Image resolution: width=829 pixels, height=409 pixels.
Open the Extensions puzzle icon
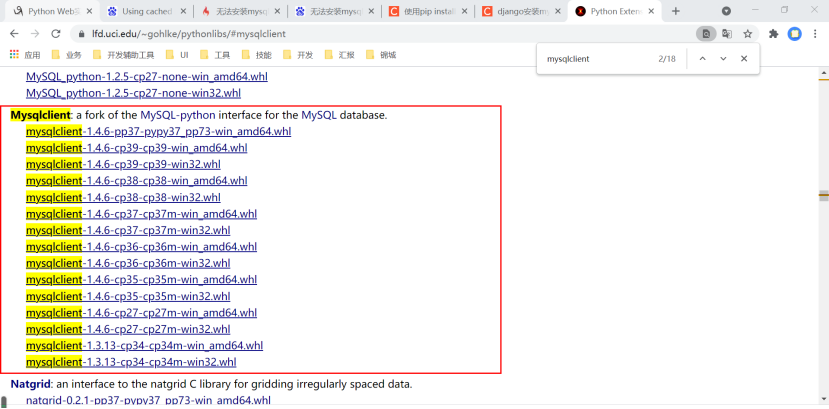tap(773, 34)
